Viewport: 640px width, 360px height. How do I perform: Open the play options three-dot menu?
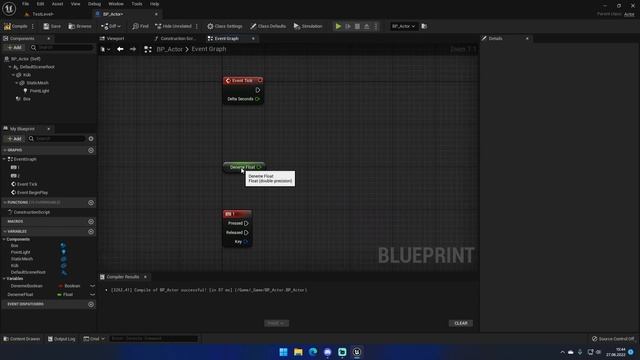click(x=376, y=26)
